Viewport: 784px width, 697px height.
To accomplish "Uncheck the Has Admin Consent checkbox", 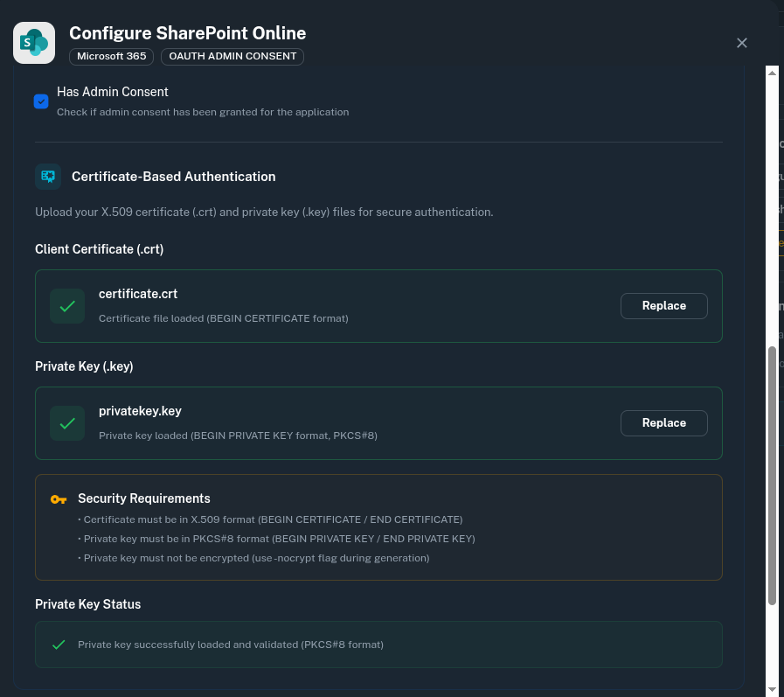I will tap(41, 101).
